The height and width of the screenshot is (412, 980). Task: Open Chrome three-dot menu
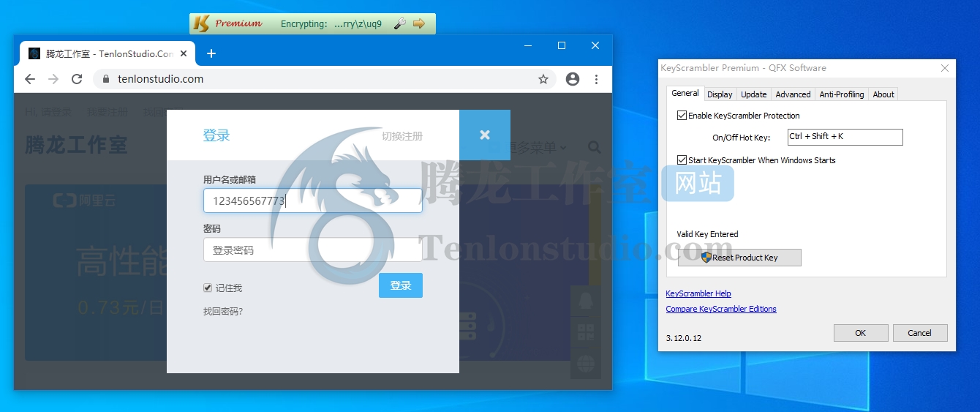pos(597,79)
